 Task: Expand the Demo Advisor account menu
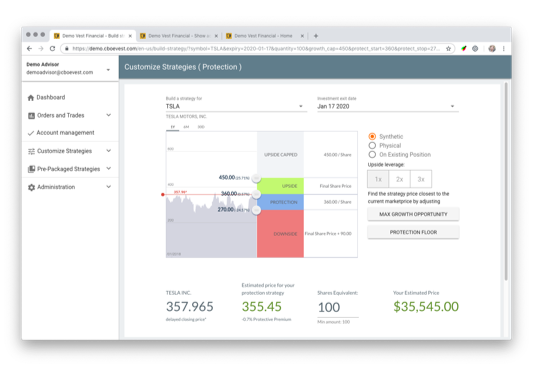(108, 70)
